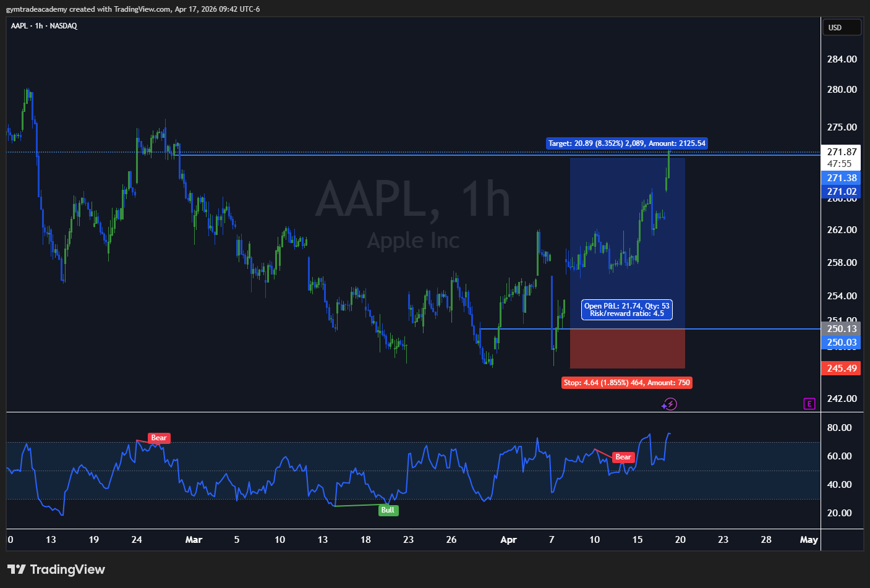Image resolution: width=870 pixels, height=588 pixels.
Task: Click the lightning bolt event icon
Action: tap(670, 404)
